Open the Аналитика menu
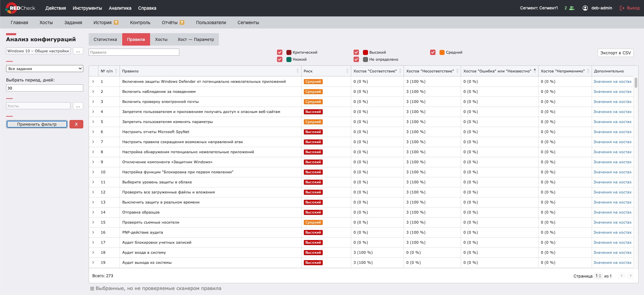Viewport: 644px width, 295px height. 120,8
